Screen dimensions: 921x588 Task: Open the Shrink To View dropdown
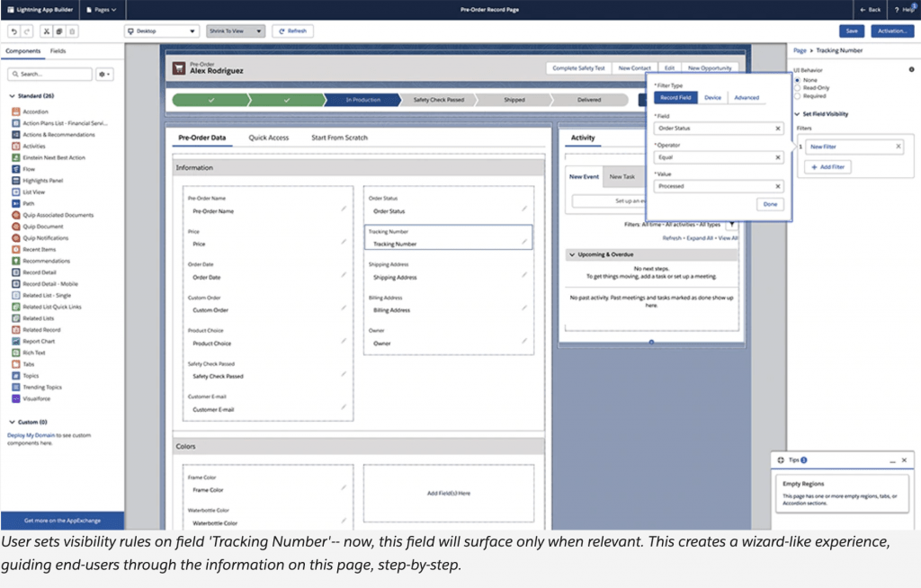pyautogui.click(x=235, y=31)
